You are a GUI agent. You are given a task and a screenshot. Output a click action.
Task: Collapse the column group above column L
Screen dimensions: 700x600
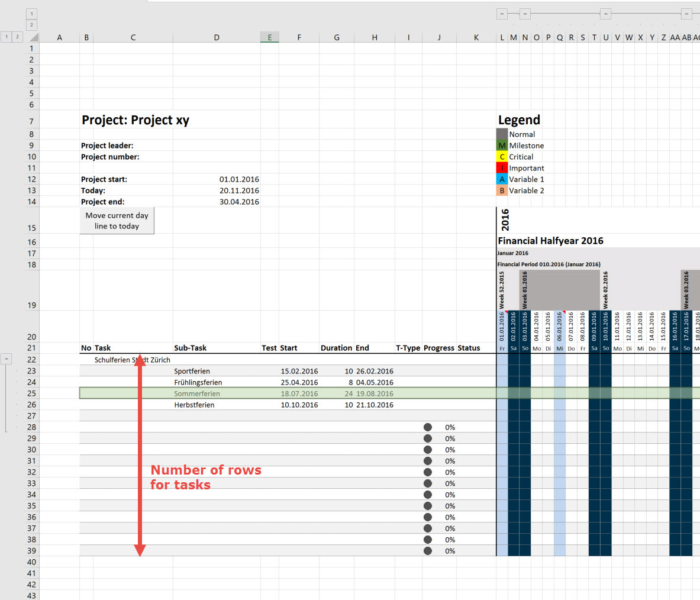pyautogui.click(x=502, y=14)
